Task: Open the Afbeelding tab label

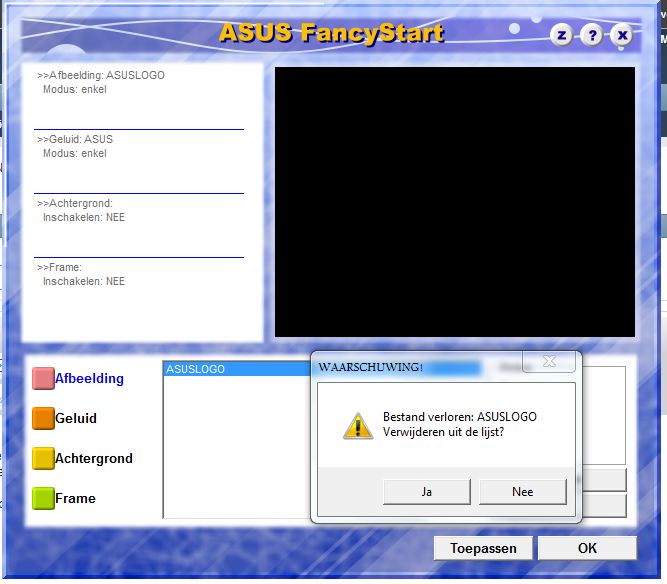Action: pos(89,379)
